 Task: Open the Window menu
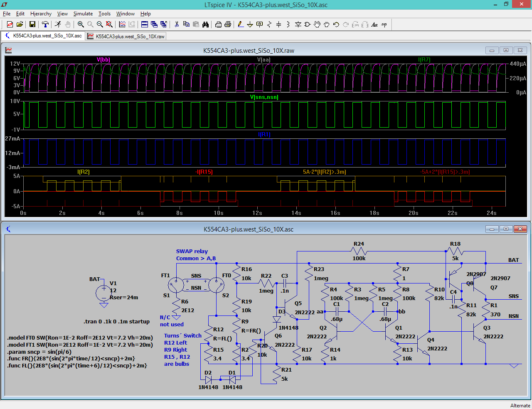126,14
